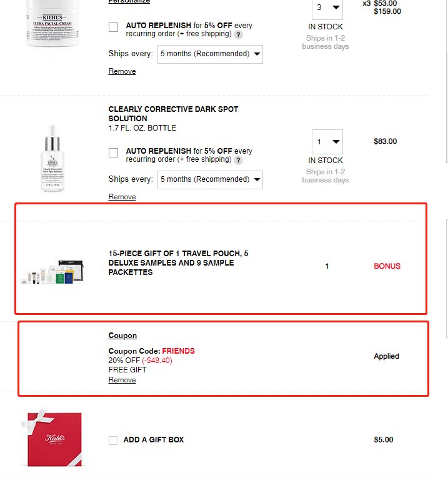Viewport: 448px width, 478px height.
Task: Click help icon for Ultra Facial Cream auto replenish
Action: coord(238,35)
